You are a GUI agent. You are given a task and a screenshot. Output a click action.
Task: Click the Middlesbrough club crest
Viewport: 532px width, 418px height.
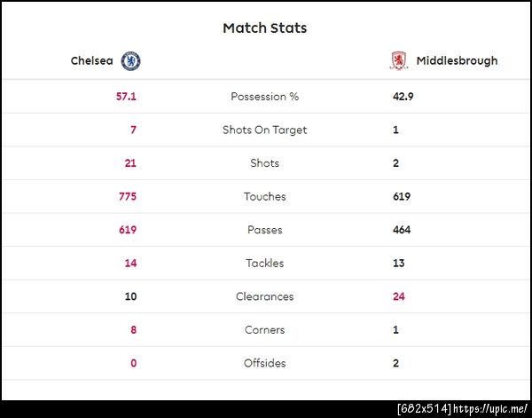click(400, 61)
